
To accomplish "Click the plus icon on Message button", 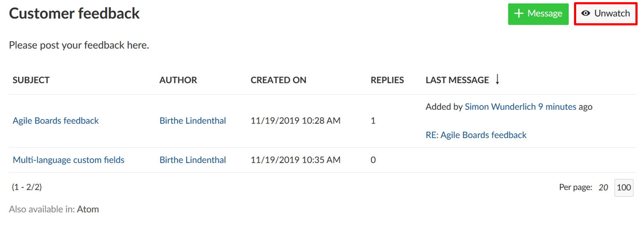I will click(519, 14).
